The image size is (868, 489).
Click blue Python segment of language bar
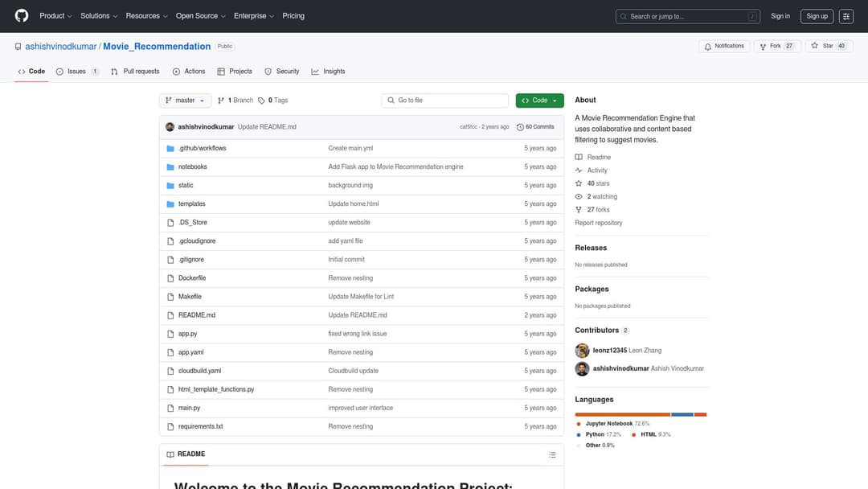682,414
